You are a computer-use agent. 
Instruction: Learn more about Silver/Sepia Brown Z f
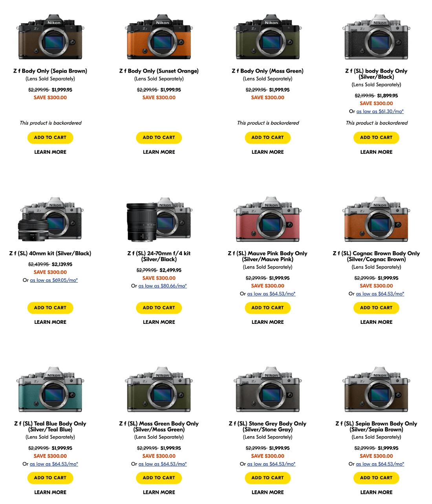click(376, 492)
